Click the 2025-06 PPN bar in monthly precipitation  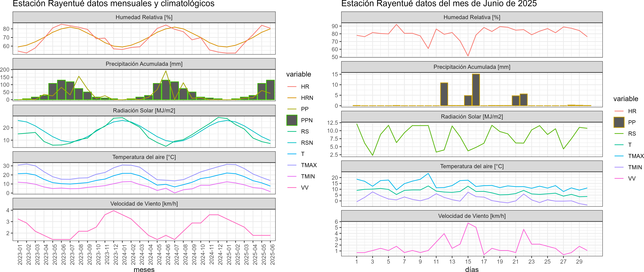coord(270,90)
